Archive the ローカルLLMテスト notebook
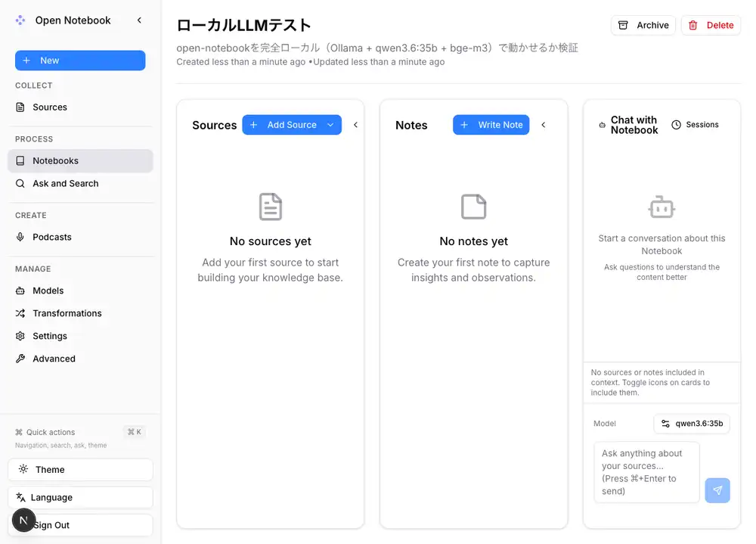The image size is (756, 544). (643, 25)
